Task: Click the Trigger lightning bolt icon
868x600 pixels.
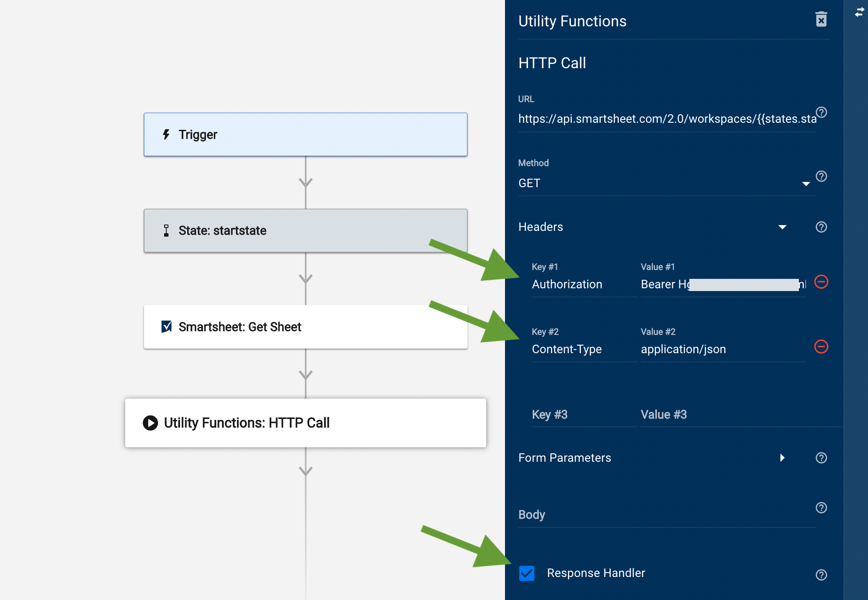Action: 166,135
